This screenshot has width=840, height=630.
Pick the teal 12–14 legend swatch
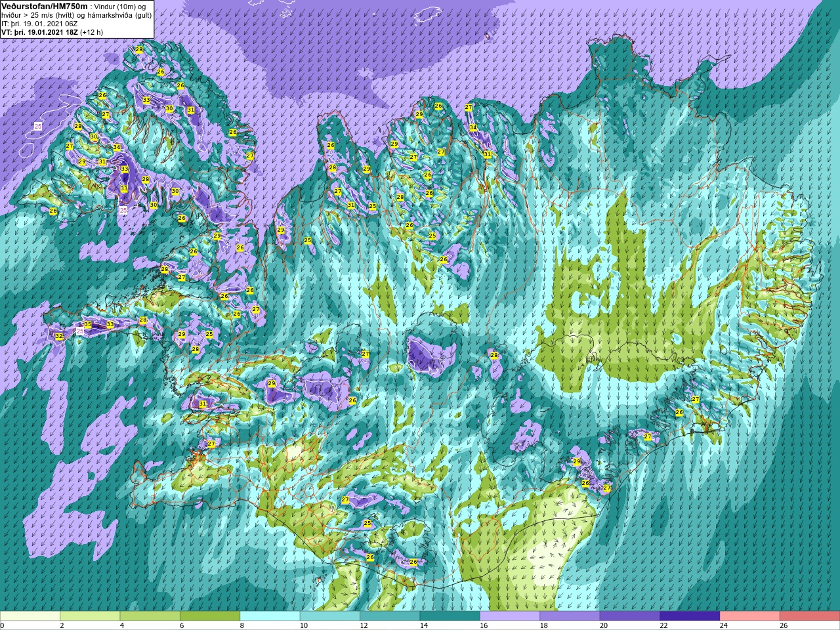390,616
